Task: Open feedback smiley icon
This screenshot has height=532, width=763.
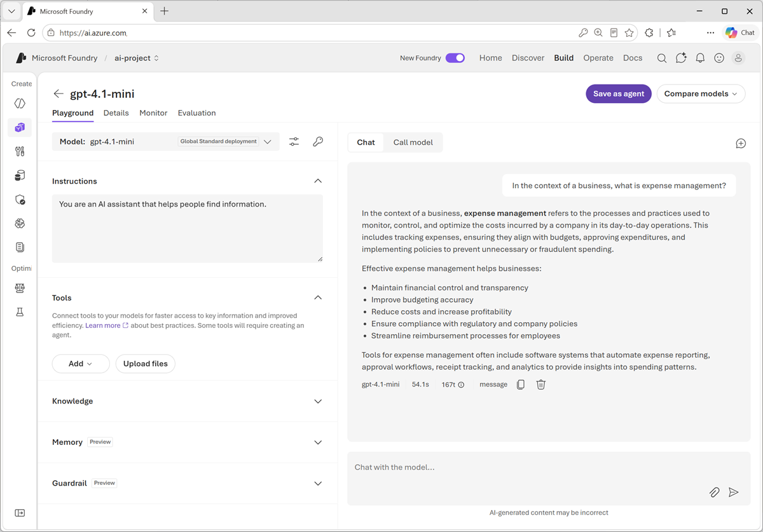Action: point(719,58)
